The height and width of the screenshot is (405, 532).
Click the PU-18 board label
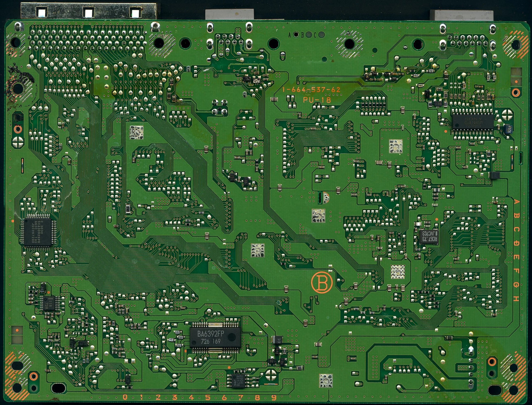317,100
